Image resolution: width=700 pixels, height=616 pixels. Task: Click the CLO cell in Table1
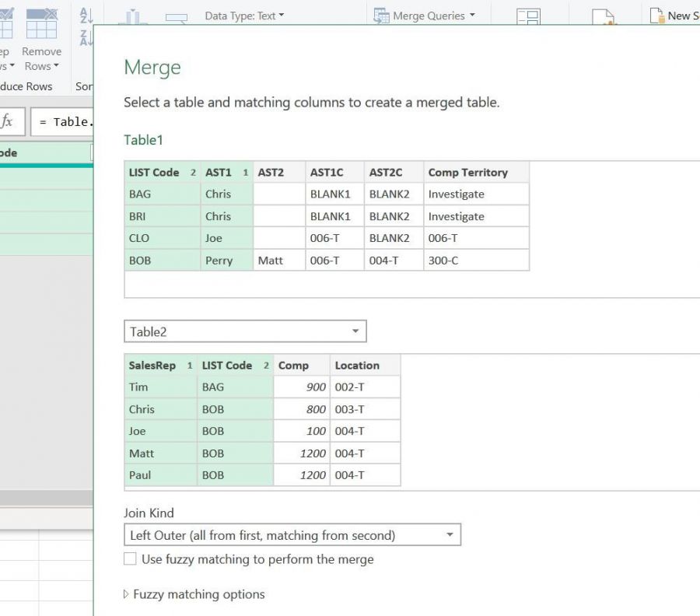pos(163,238)
